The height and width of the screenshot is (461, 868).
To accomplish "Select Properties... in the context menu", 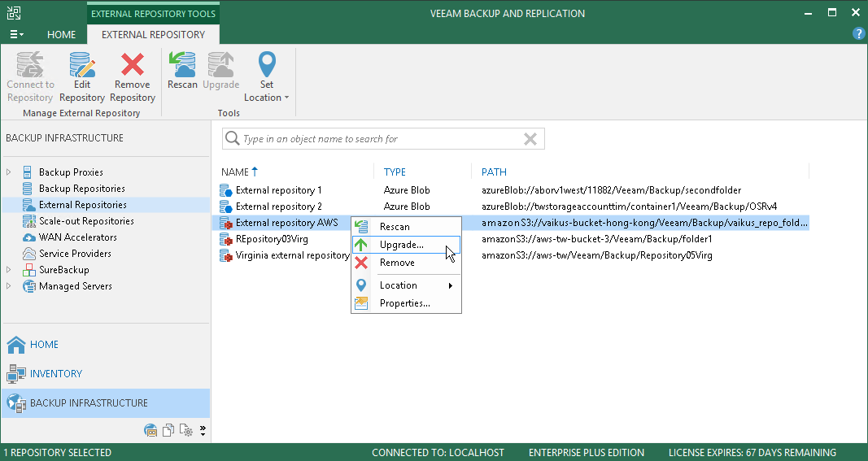I will 404,303.
